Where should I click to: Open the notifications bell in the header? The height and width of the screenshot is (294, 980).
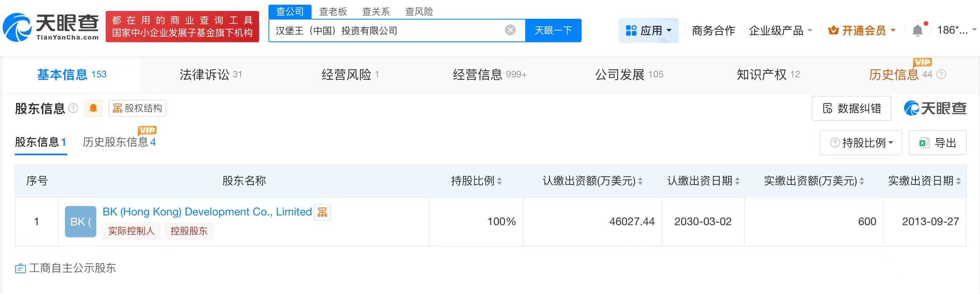click(917, 30)
